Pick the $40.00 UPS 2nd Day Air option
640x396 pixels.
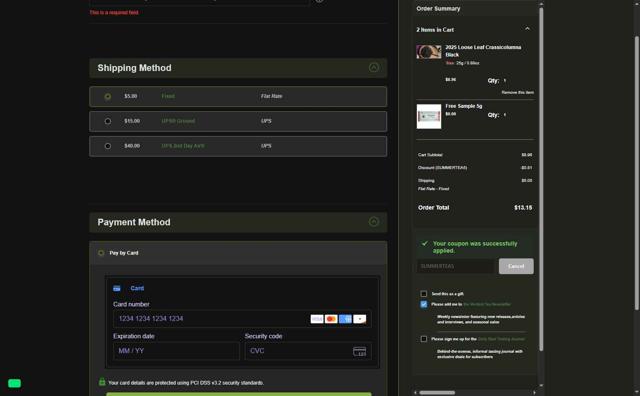point(108,146)
